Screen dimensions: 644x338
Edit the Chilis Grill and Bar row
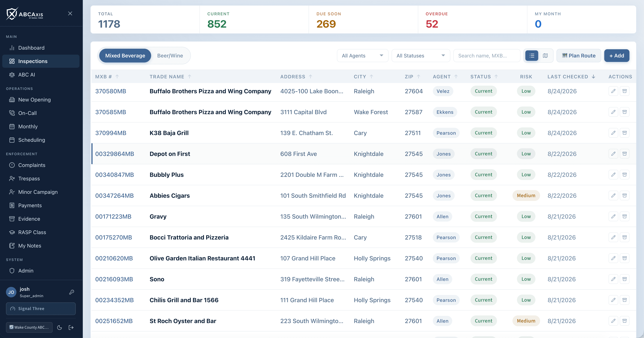tap(613, 300)
